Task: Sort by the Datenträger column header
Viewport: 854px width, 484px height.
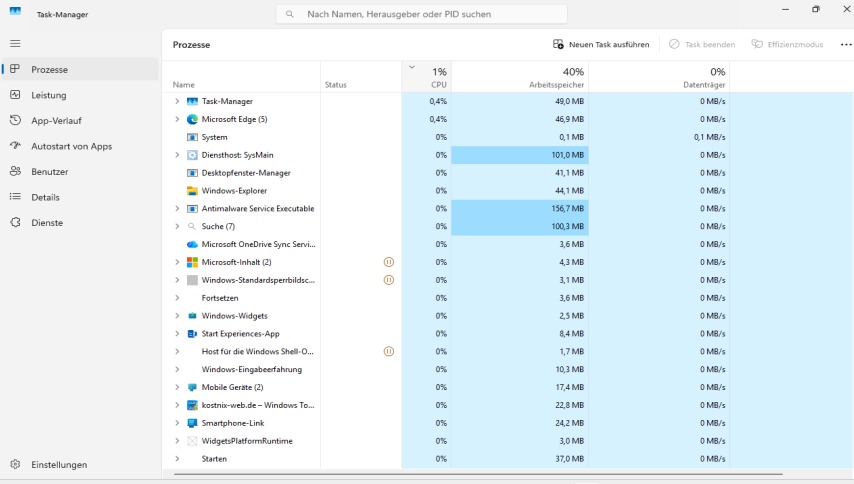Action: (658, 76)
